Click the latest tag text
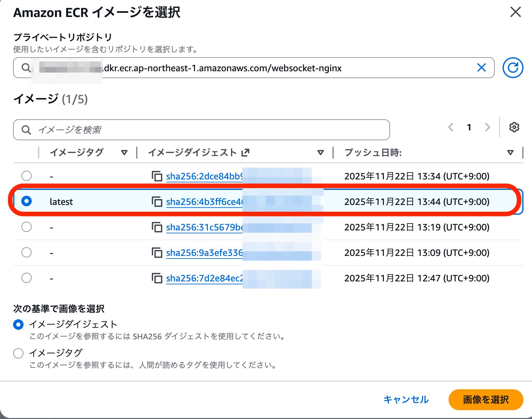Screen dimensions: 532x419 tap(61, 202)
